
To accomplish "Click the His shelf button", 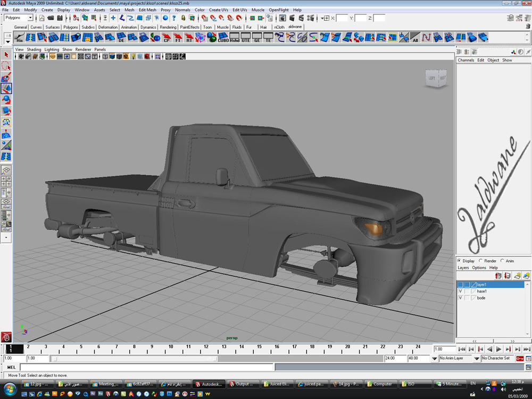I will [x=20, y=37].
